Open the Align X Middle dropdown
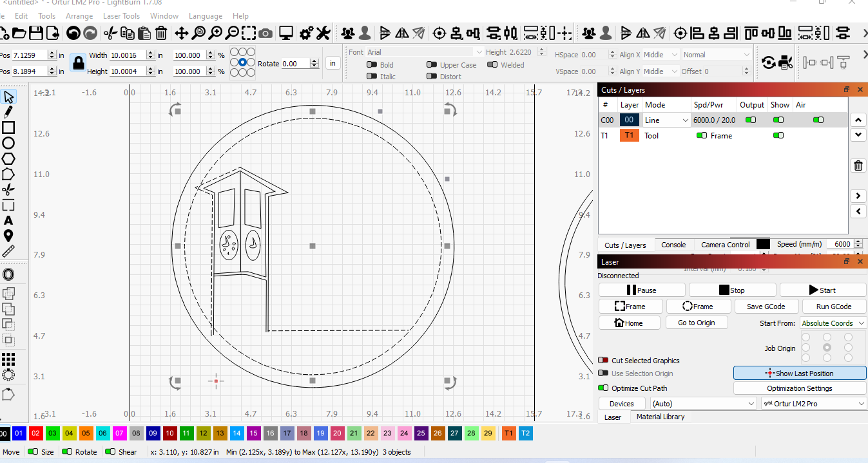Image resolution: width=868 pixels, height=463 pixels. (661, 55)
